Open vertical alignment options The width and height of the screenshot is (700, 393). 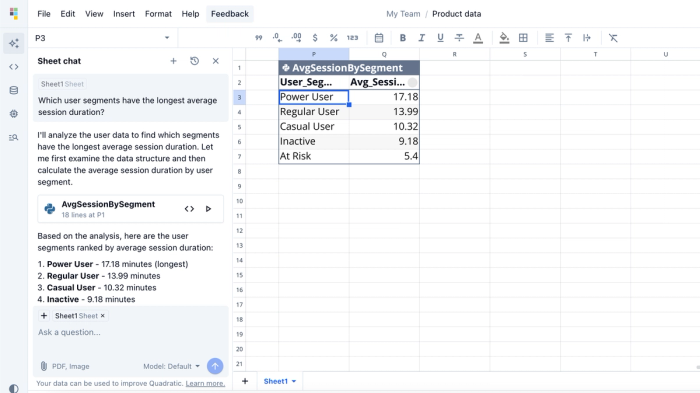point(568,38)
